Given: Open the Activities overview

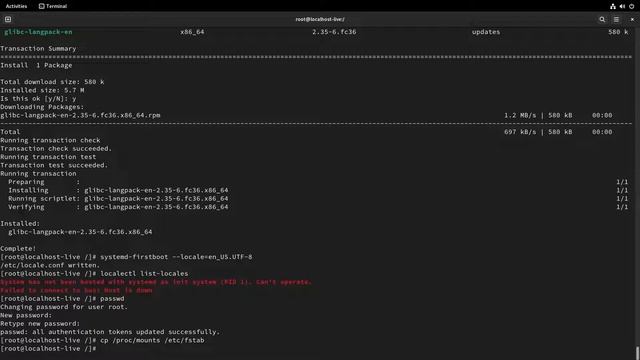Looking at the screenshot, I should (16, 6).
